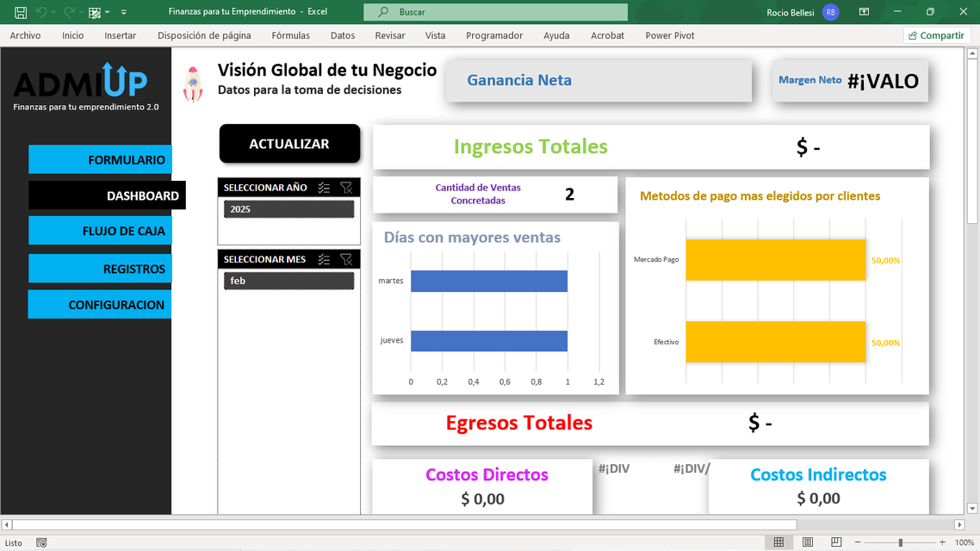Clear the filter on the SELECCIONAR MES slicer
The height and width of the screenshot is (551, 980).
coord(346,259)
